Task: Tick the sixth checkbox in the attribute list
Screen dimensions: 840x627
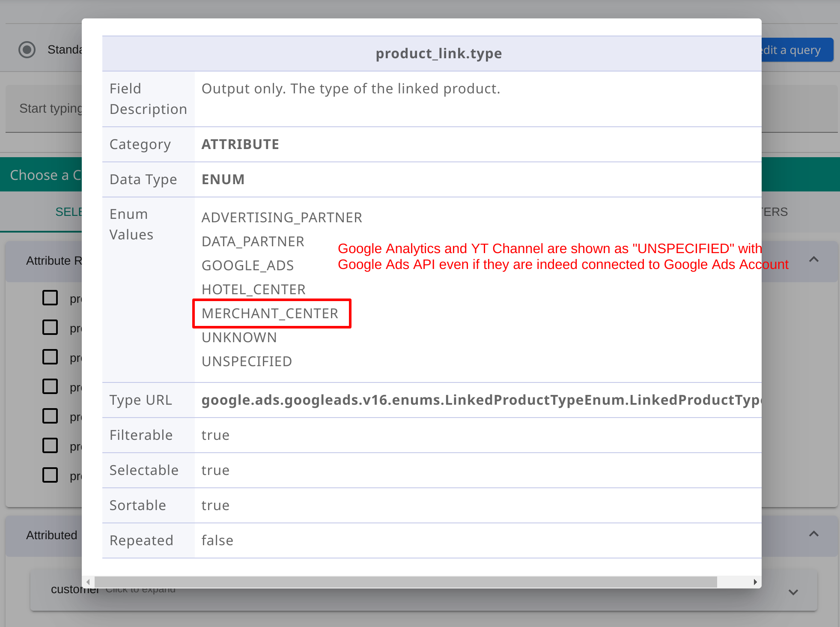Action: [x=50, y=445]
